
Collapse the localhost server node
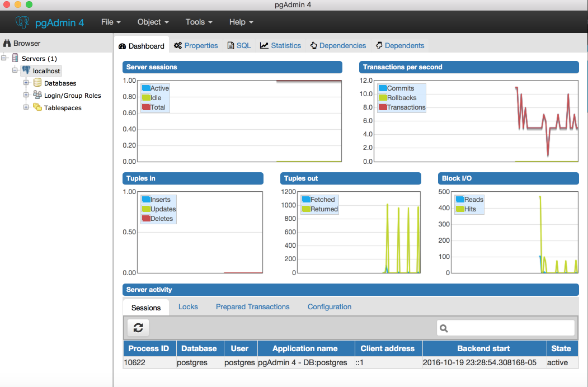(x=15, y=70)
